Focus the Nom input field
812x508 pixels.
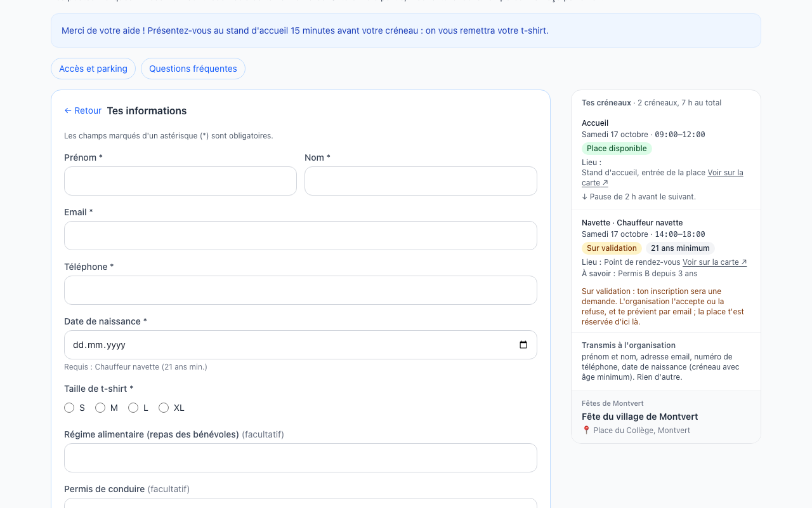coord(421,181)
